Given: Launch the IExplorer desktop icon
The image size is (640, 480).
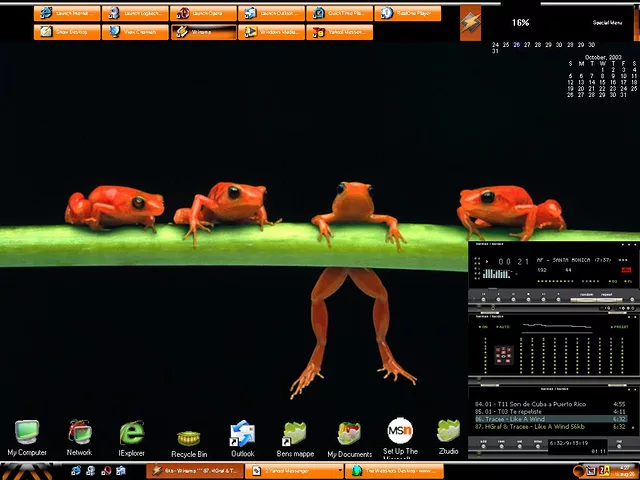Looking at the screenshot, I should pyautogui.click(x=132, y=434).
